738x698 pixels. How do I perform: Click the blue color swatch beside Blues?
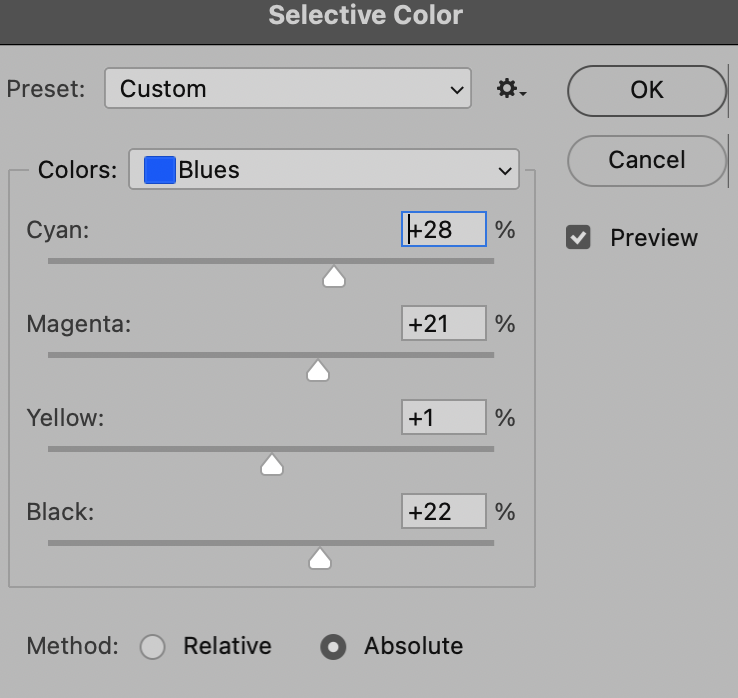pyautogui.click(x=160, y=170)
